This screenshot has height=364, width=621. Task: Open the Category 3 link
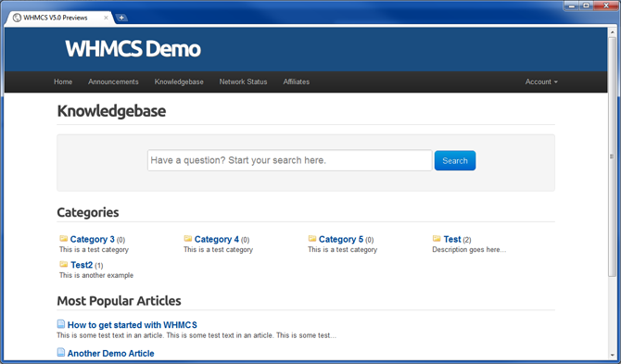click(x=93, y=239)
